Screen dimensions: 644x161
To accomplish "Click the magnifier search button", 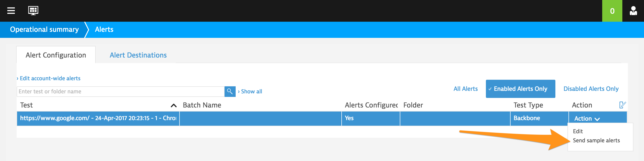I will pyautogui.click(x=230, y=91).
